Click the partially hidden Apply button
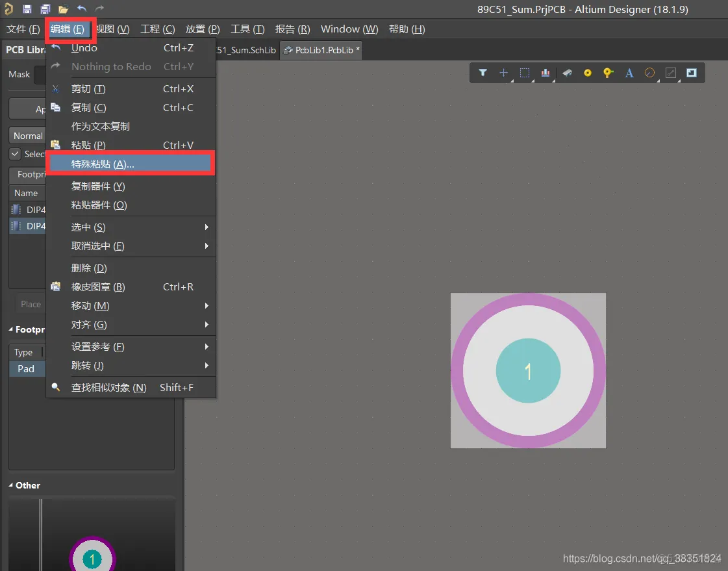This screenshot has height=571, width=728. (x=28, y=109)
